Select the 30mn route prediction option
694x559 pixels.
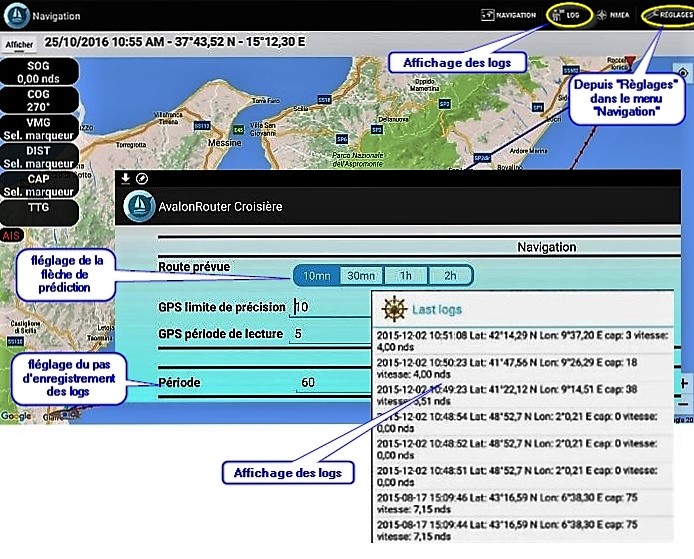click(361, 276)
